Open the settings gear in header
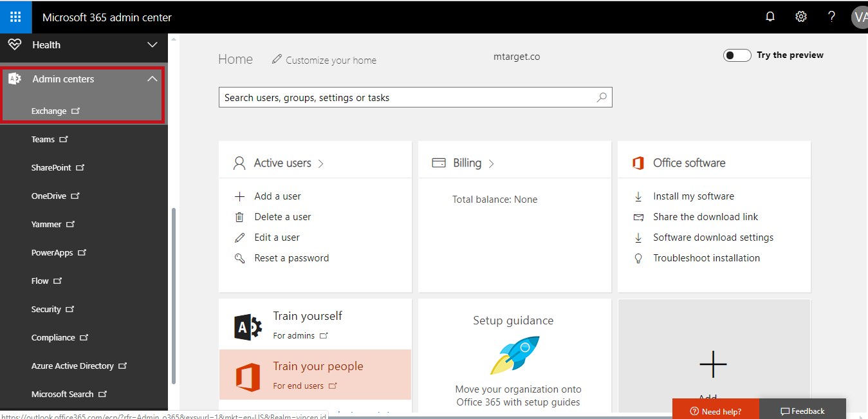The width and height of the screenshot is (868, 419). click(x=801, y=17)
